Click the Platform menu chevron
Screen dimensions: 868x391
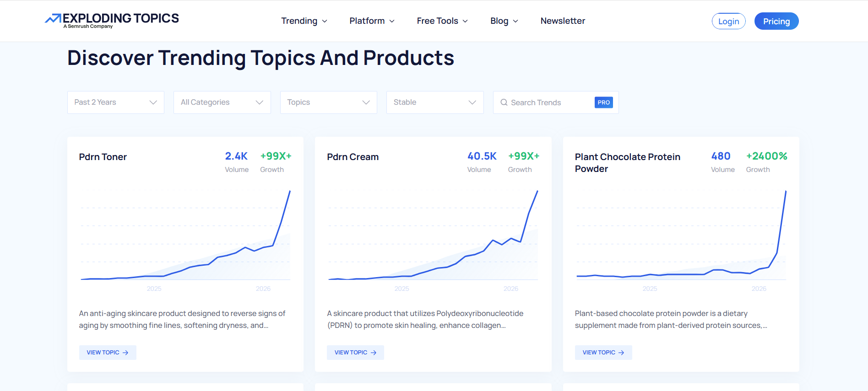(x=392, y=21)
